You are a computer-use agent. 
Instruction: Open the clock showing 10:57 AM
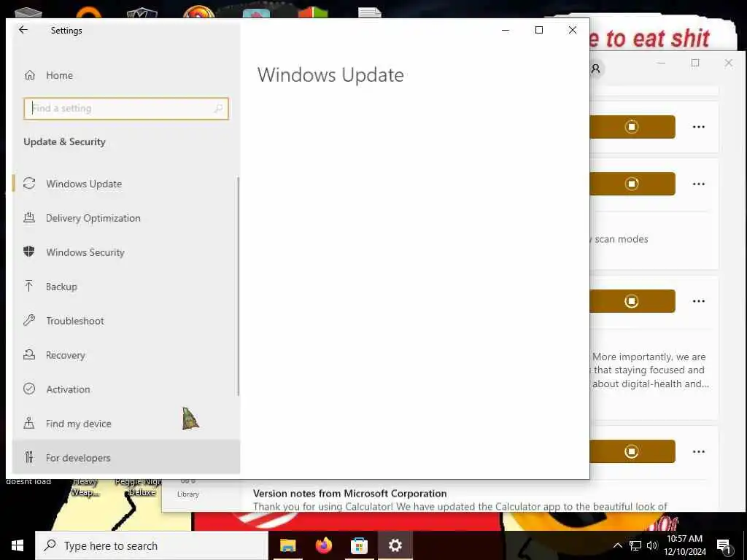pyautogui.click(x=684, y=545)
